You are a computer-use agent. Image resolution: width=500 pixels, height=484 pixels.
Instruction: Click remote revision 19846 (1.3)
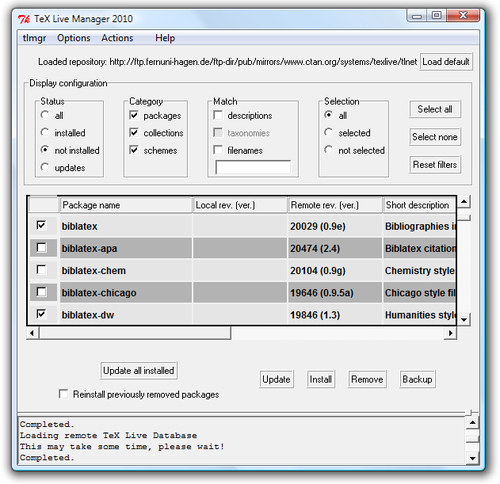pyautogui.click(x=315, y=315)
